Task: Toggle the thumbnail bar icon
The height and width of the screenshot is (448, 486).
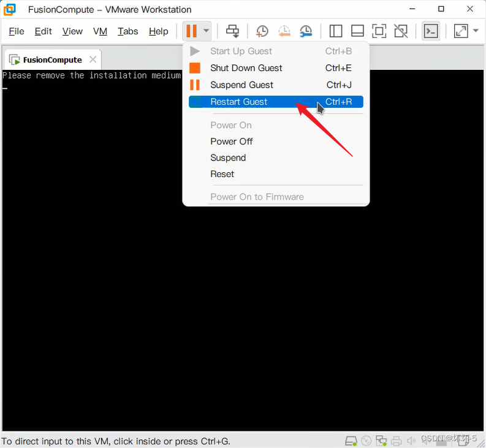Action: pos(357,31)
